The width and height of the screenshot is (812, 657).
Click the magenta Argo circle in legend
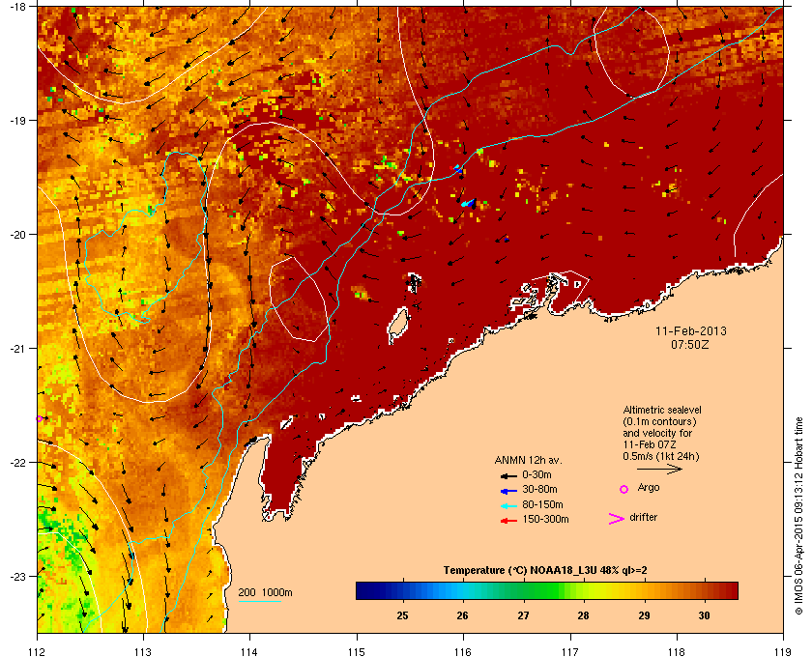pos(624,489)
